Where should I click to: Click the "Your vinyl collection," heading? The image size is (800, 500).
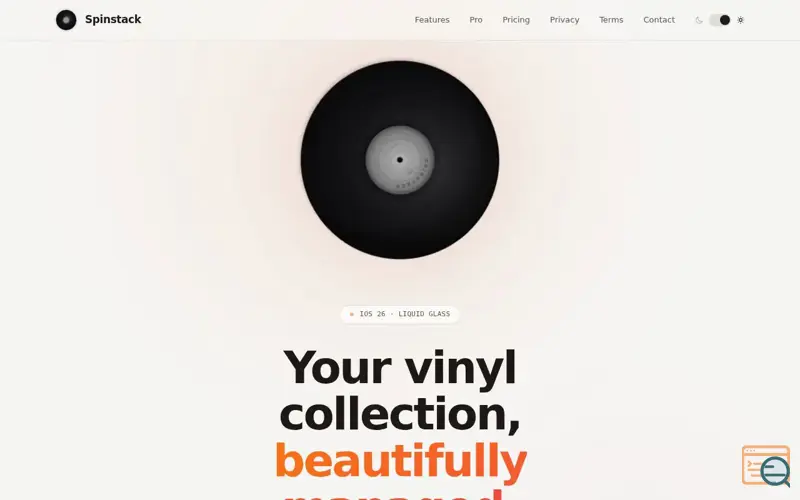point(399,390)
